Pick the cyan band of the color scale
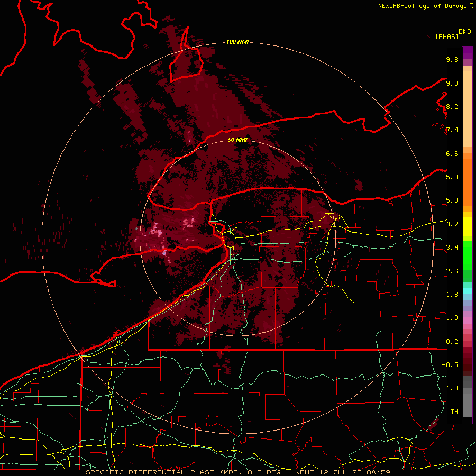Image resolution: width=476 pixels, height=476 pixels. [467, 291]
